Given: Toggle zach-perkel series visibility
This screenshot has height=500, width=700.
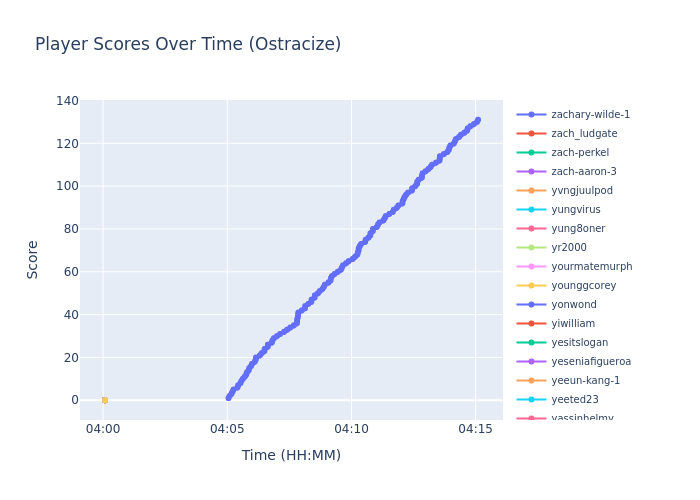Looking at the screenshot, I should pyautogui.click(x=580, y=153).
